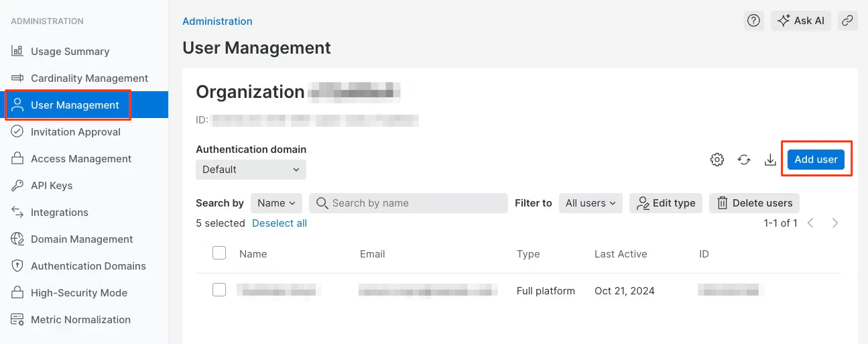Open API Keys in the sidebar
Screen dimensions: 868x344
click(84, 185)
